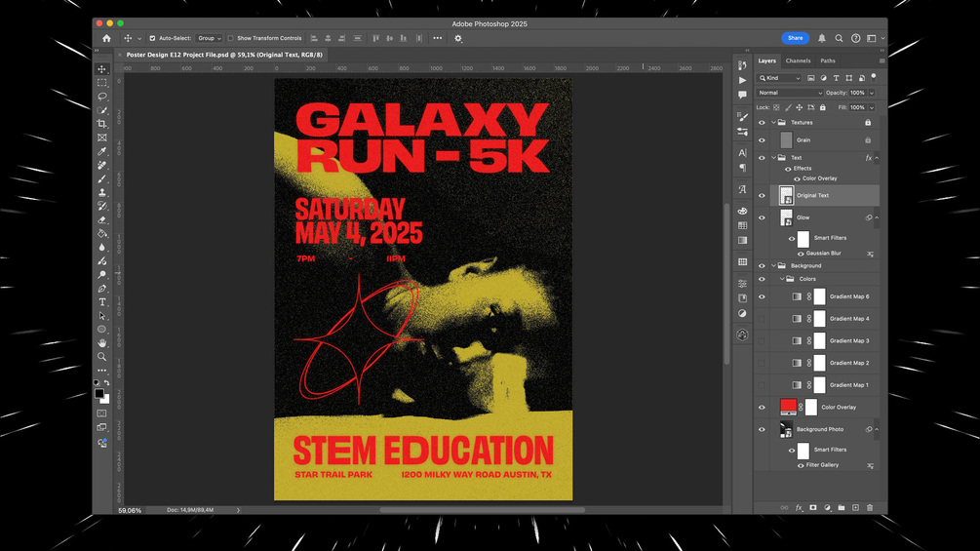Select the Lasso tool
Viewport: 980px width, 551px height.
(101, 97)
